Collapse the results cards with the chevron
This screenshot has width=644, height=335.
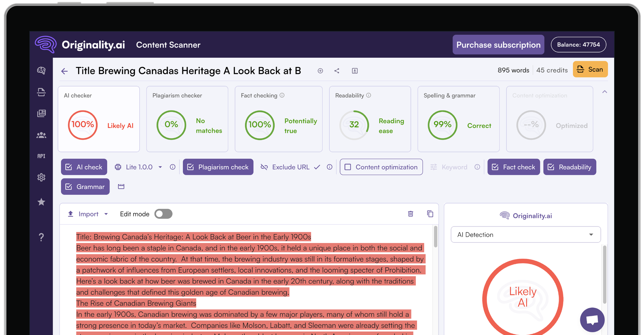605,92
